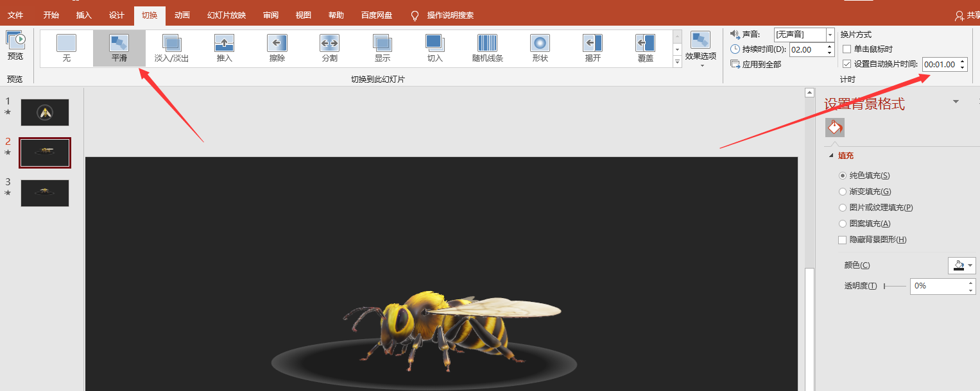Open the 设置背景格式 pane options arrow
Viewport: 980px width, 391px height.
point(956,102)
